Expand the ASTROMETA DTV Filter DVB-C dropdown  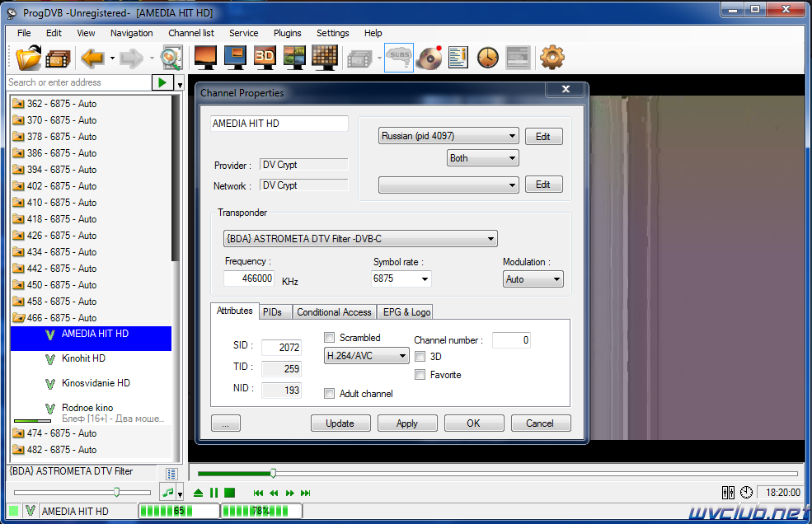point(360,239)
